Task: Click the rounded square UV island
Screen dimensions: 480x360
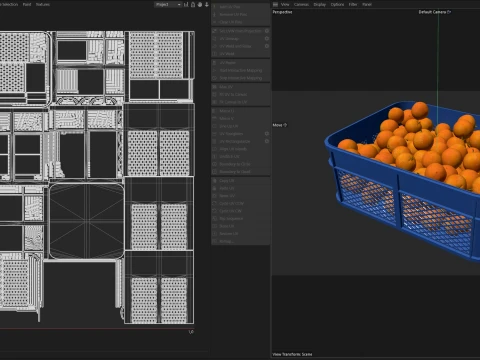Action: [x=87, y=221]
